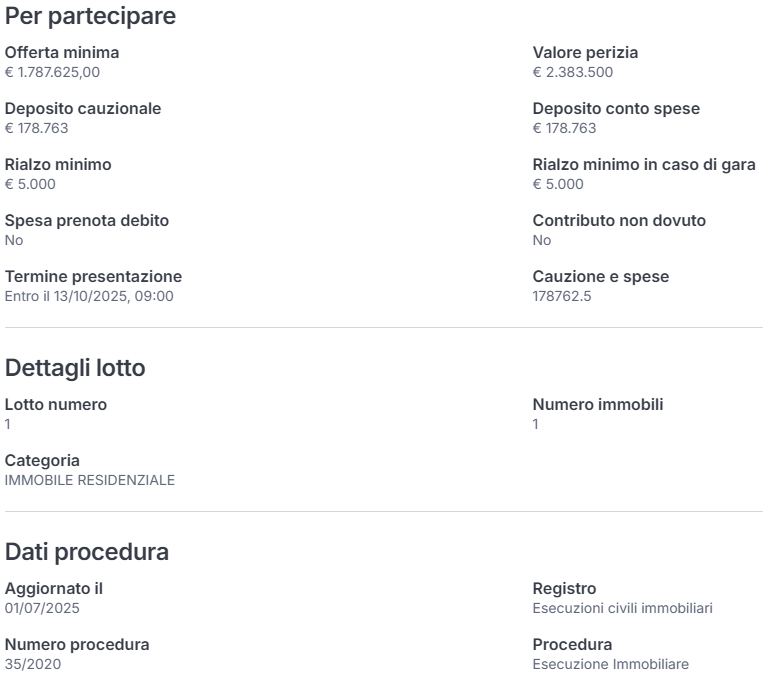Click the Aggiornato il date 01/07/2025
Viewport: 763px width, 680px height.
pos(42,608)
